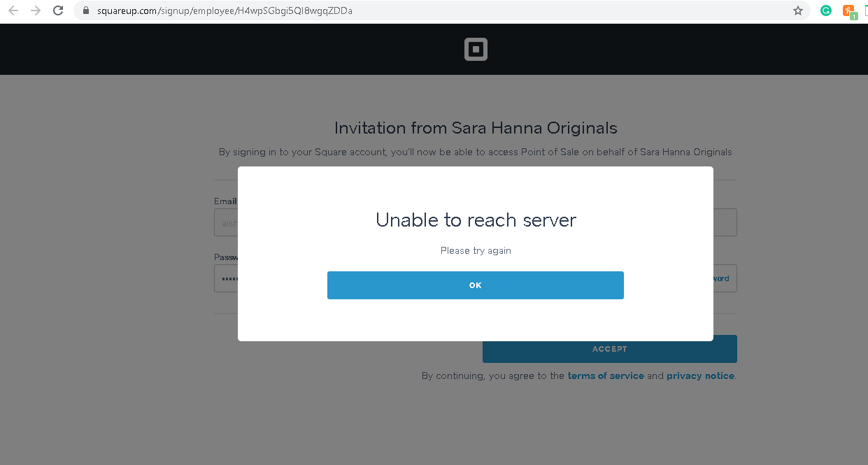This screenshot has height=465, width=868.
Task: Click the 'Unable to reach server' heading
Action: pyautogui.click(x=476, y=220)
